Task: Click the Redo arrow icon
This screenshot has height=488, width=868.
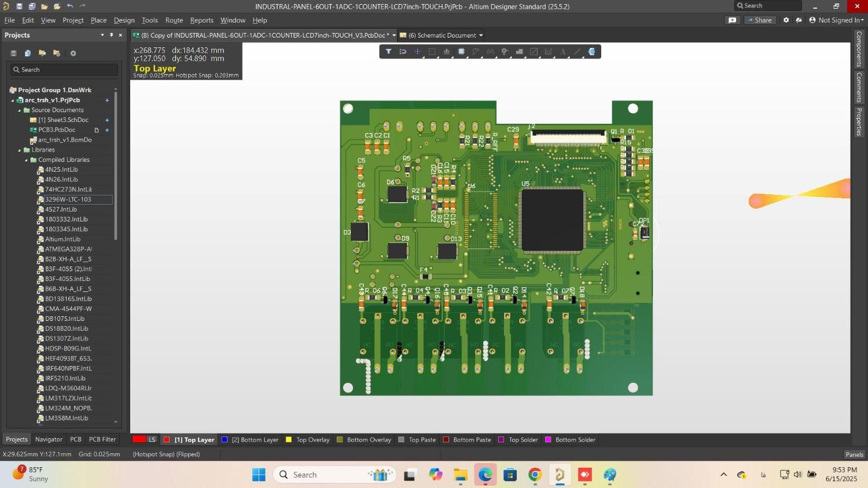Action: (x=82, y=6)
